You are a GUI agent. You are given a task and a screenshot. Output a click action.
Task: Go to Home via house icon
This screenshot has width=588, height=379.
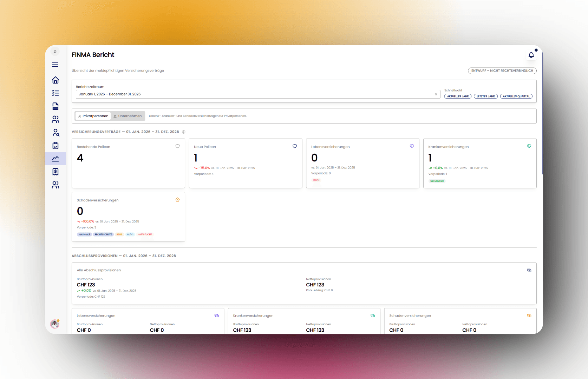55,80
